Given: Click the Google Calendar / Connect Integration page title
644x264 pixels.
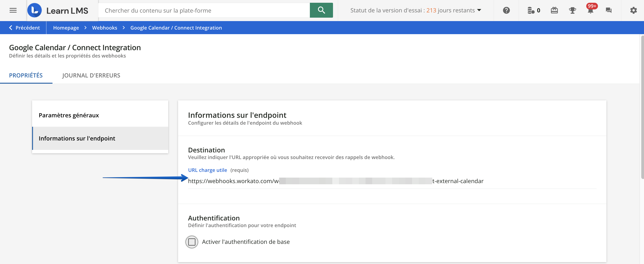Looking at the screenshot, I should coord(75,47).
